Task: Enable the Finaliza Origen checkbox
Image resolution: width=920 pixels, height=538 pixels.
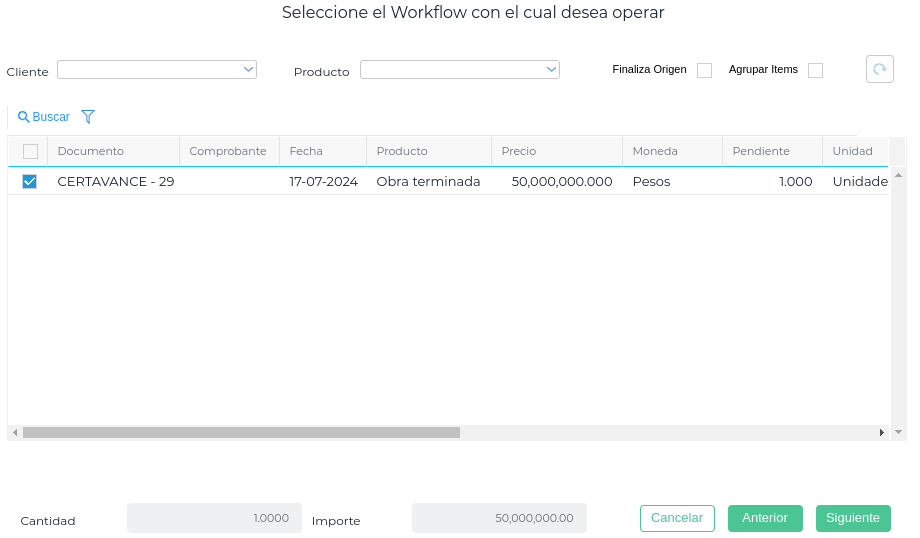Action: pos(704,70)
